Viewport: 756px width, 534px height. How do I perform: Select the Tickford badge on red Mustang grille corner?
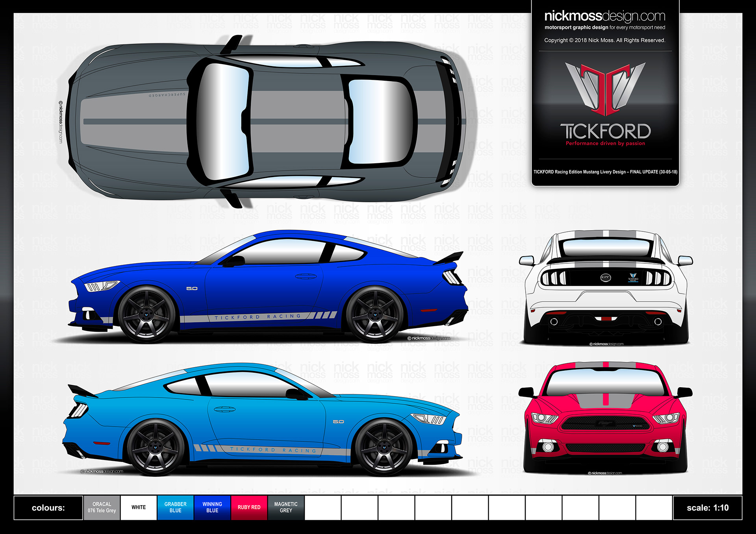(x=637, y=426)
